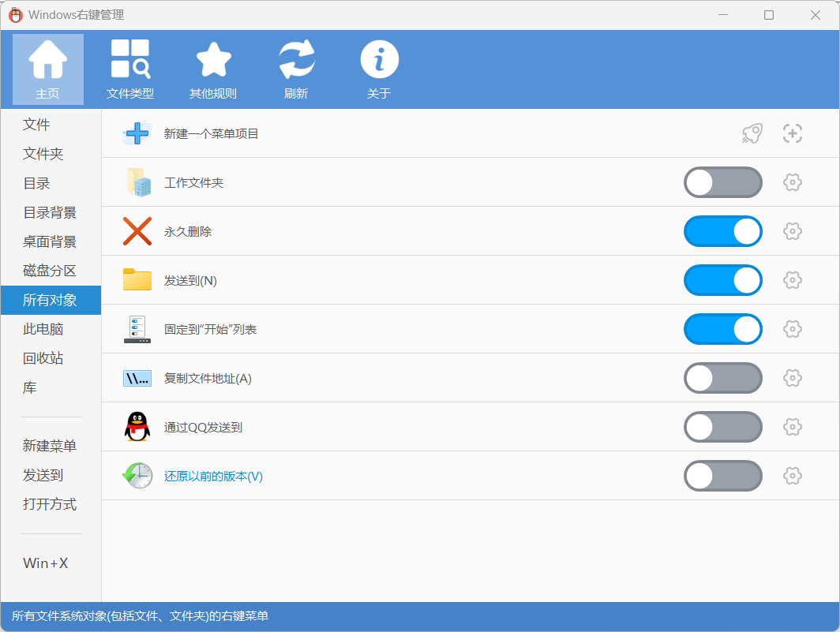This screenshot has height=632, width=840.
Task: Select 桌面背景 in the sidebar
Action: [x=50, y=241]
